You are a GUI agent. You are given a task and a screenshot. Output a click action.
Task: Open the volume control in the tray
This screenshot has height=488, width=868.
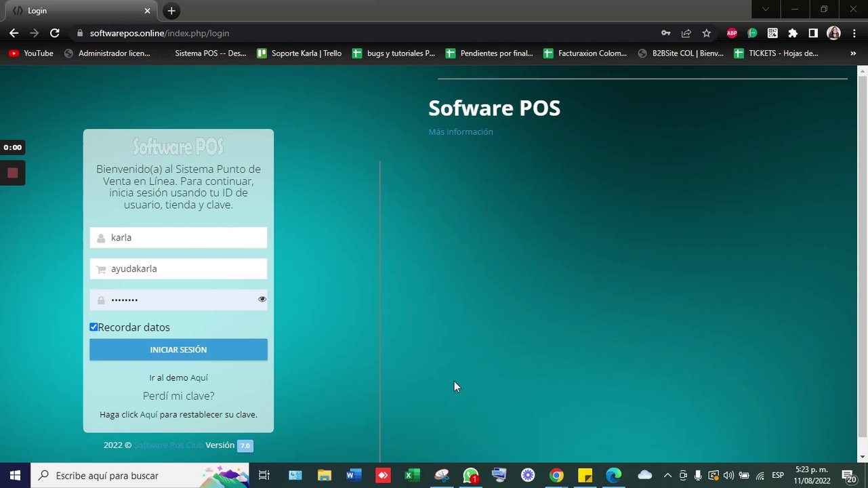point(728,475)
